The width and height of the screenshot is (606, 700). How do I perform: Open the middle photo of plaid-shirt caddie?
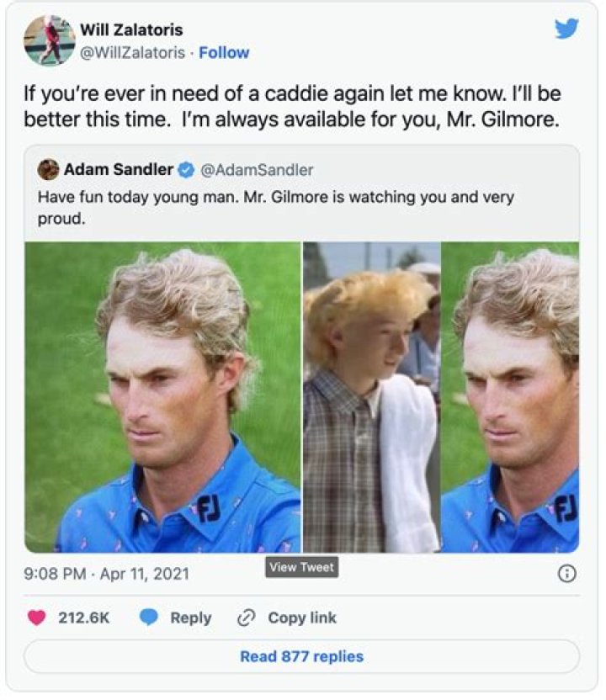click(x=371, y=397)
